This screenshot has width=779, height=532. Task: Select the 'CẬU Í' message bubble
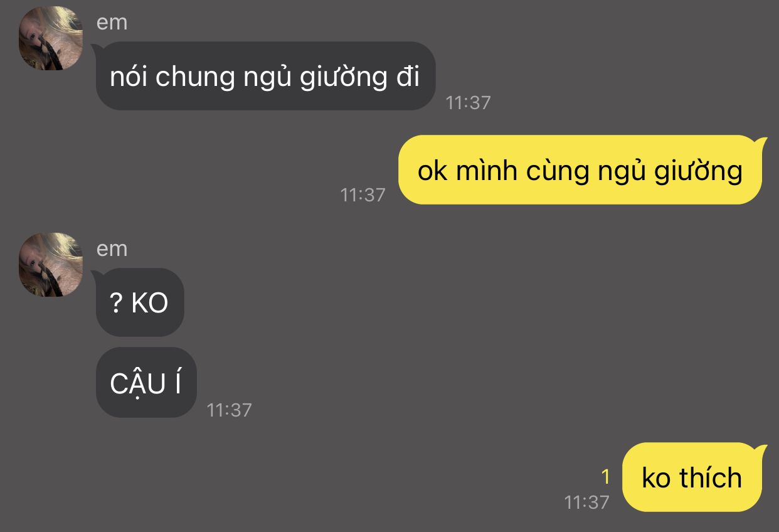pyautogui.click(x=146, y=382)
